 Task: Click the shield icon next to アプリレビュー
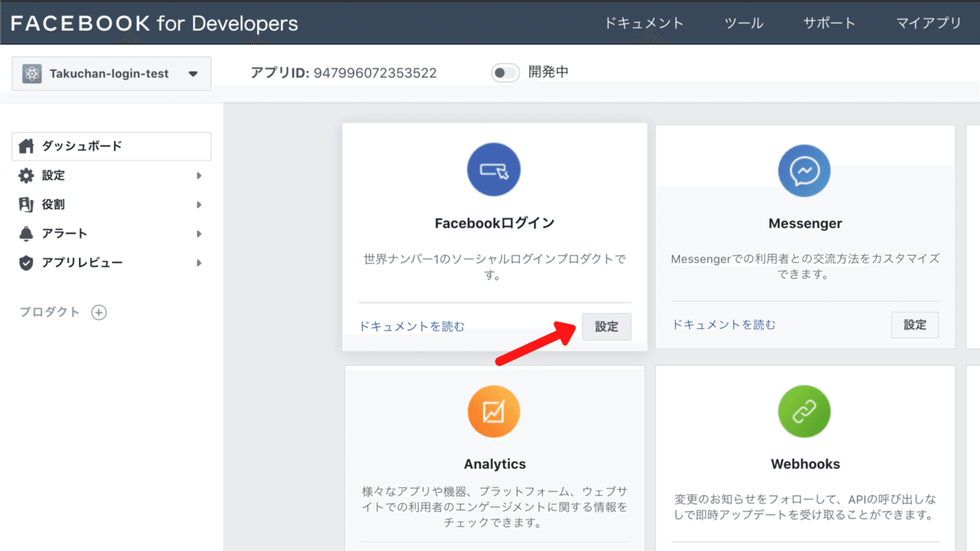tap(26, 262)
